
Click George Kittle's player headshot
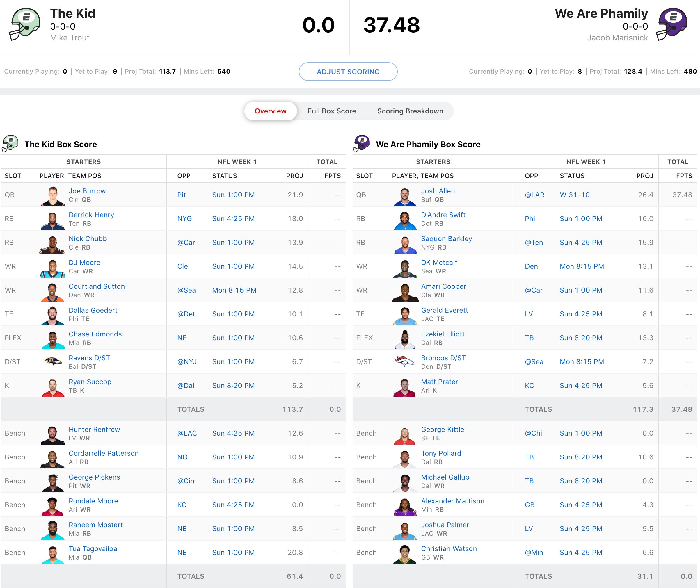(x=404, y=434)
